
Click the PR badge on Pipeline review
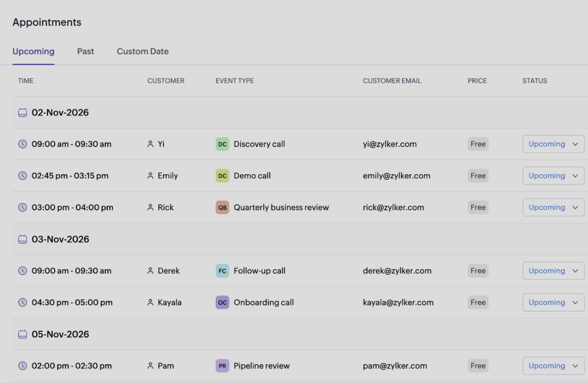pos(222,366)
